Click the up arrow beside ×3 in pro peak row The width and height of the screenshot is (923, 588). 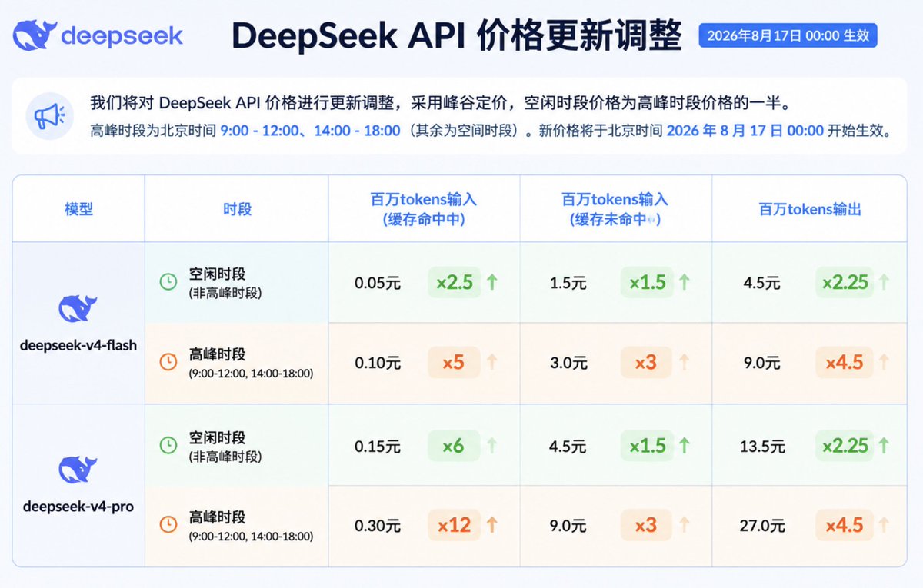click(x=685, y=525)
